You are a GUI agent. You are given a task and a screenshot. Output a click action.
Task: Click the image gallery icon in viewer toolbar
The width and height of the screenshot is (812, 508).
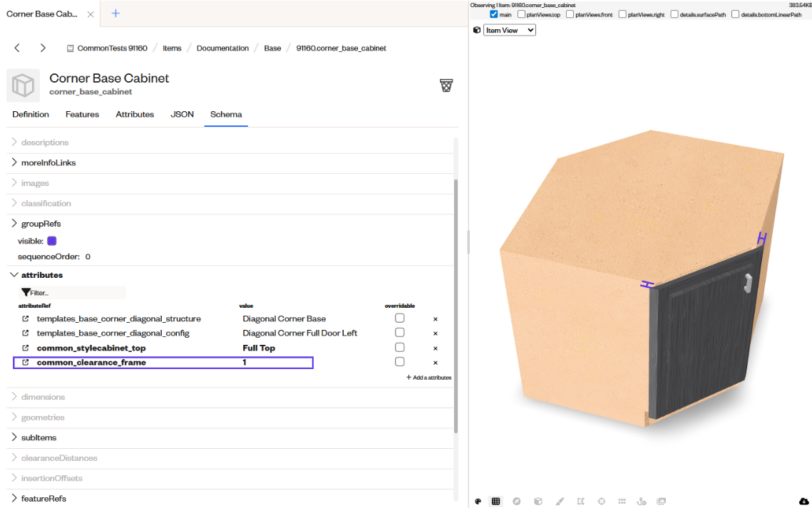[x=662, y=502]
